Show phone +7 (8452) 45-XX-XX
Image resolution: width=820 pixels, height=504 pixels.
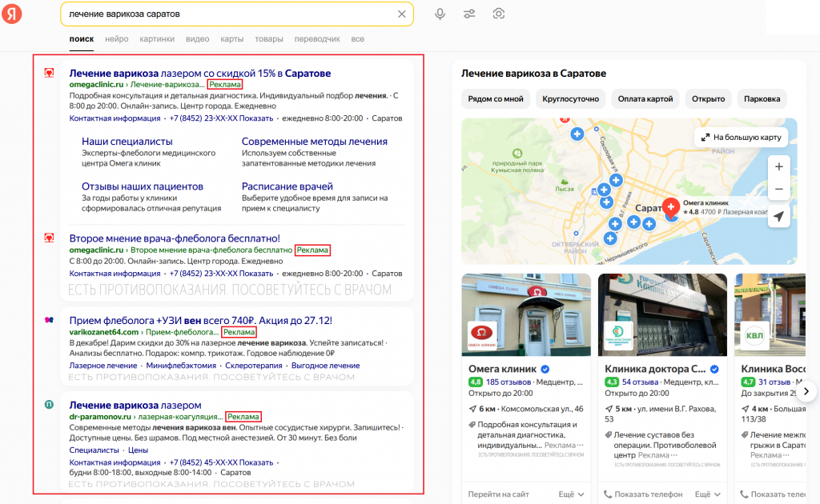click(221, 462)
